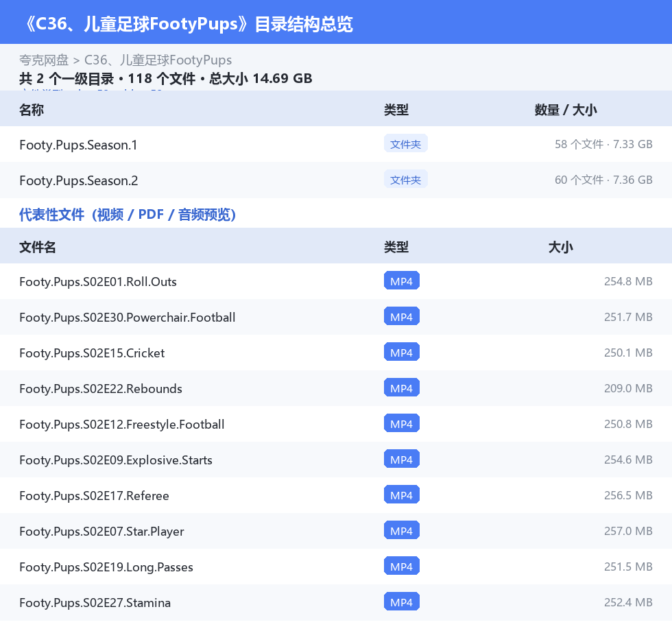Select the 252.4 MB size value
The image size is (672, 642).
point(628,602)
